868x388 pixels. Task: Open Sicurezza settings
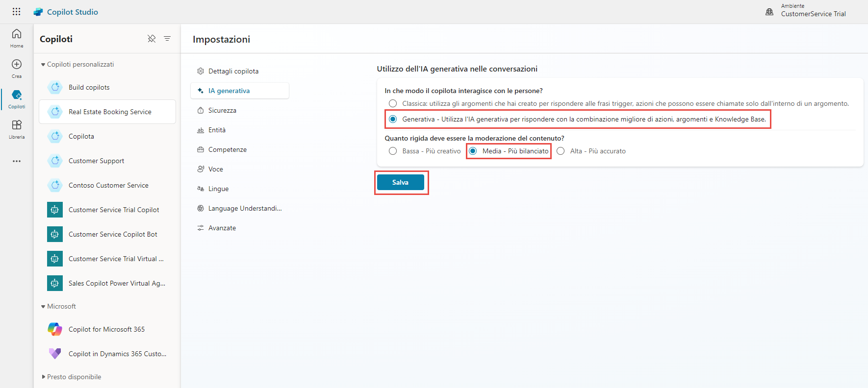coord(240,110)
